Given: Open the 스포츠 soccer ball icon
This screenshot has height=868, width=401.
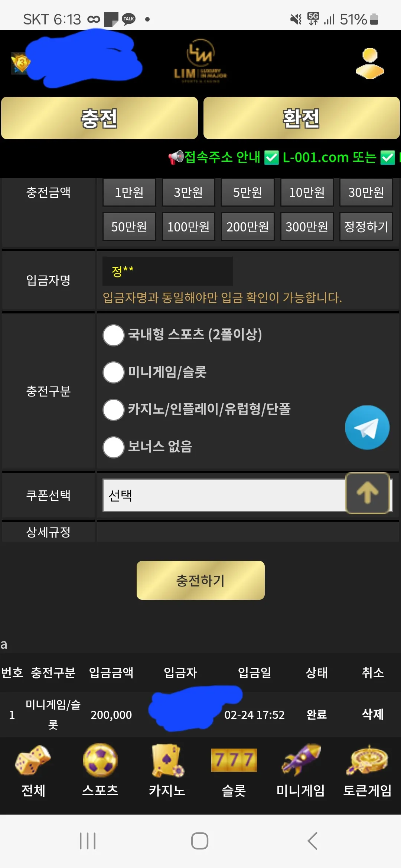Looking at the screenshot, I should coord(100,760).
